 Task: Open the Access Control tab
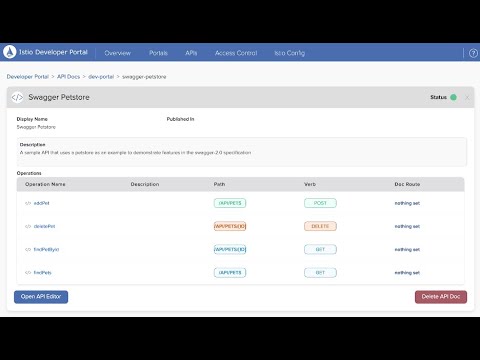coord(236,53)
